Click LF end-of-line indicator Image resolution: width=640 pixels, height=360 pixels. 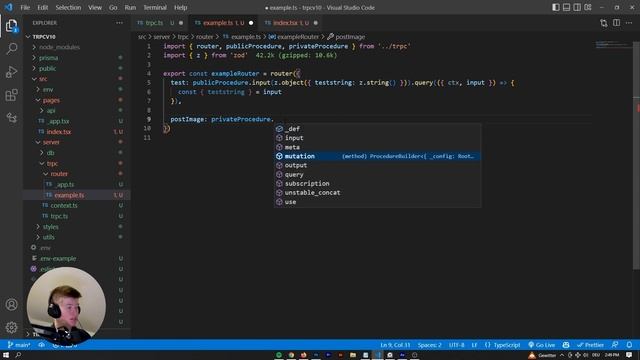coord(474,345)
